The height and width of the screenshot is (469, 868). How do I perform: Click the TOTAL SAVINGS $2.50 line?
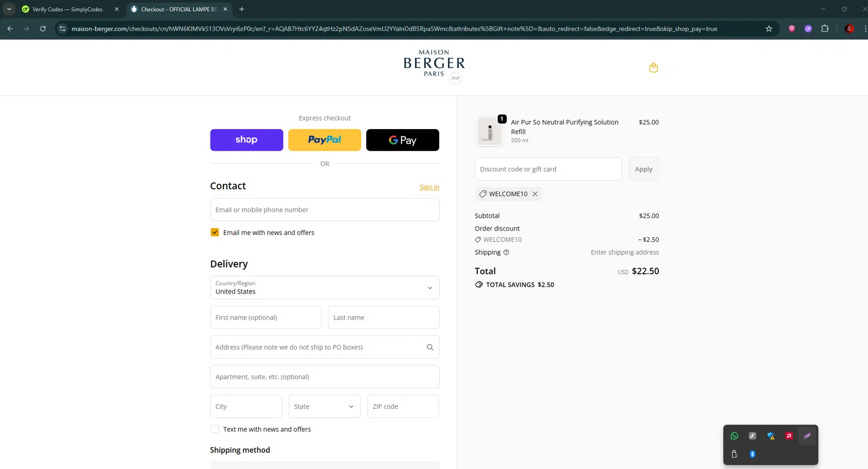coord(514,285)
